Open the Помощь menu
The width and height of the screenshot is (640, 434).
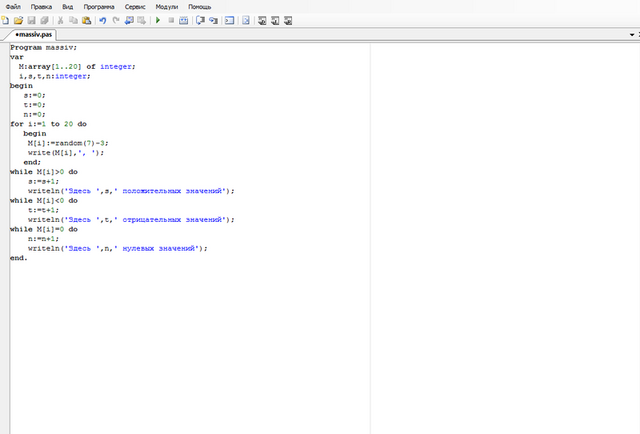(x=200, y=7)
